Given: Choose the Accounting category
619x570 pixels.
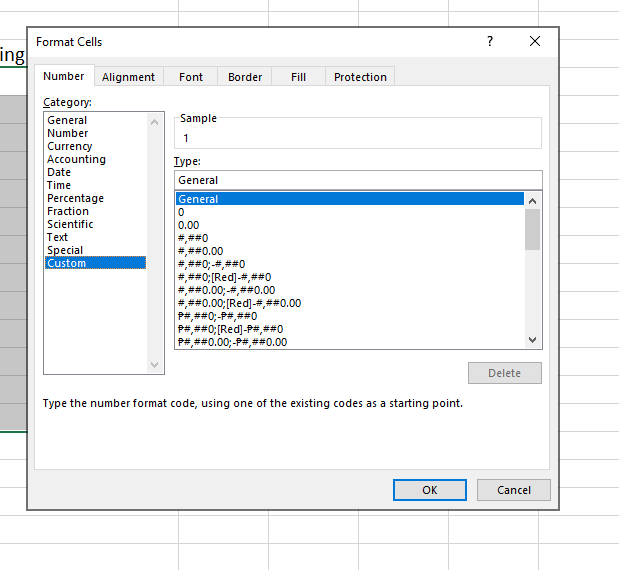Looking at the screenshot, I should 76,159.
